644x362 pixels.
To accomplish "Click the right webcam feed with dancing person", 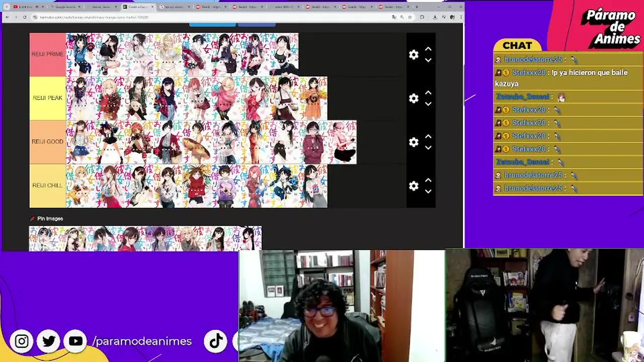I will [545, 306].
